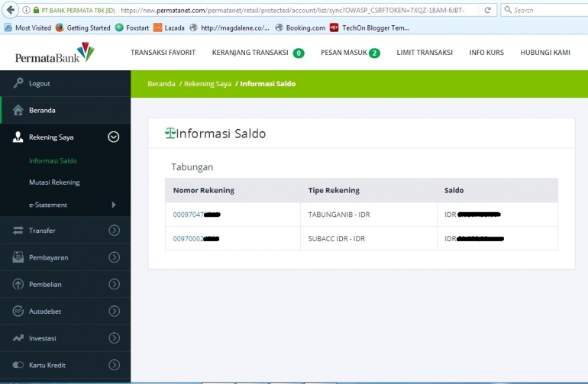588x384 pixels.
Task: Expand Autodebet menu arrow
Action: pyautogui.click(x=115, y=311)
